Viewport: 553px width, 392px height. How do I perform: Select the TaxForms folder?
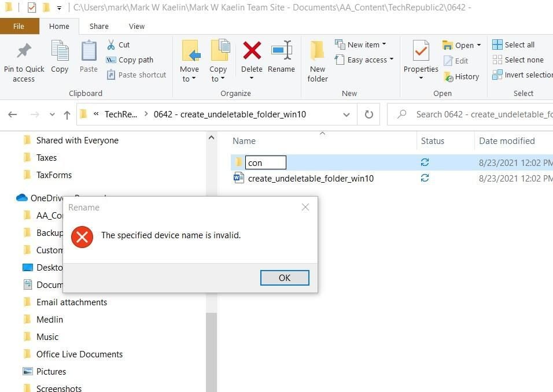(54, 175)
